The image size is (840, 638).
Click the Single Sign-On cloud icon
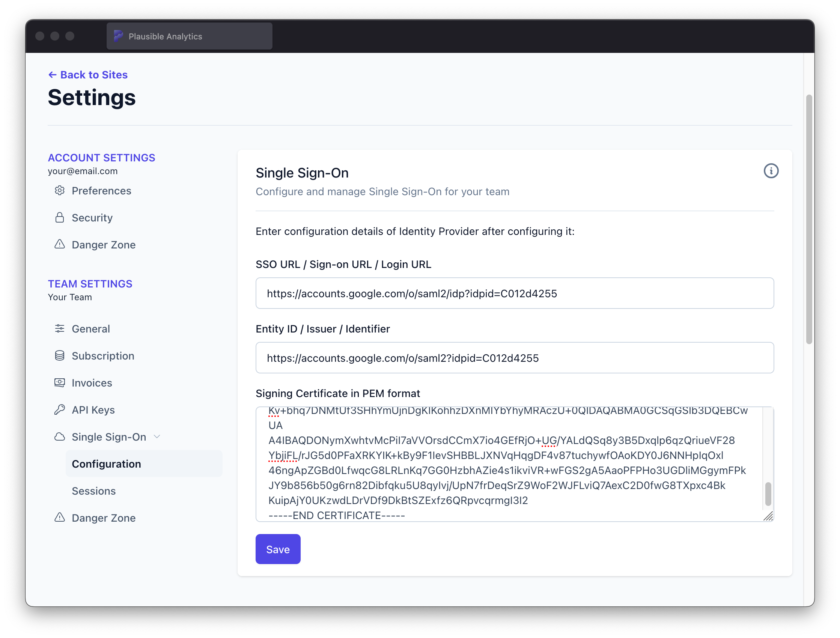coord(60,437)
